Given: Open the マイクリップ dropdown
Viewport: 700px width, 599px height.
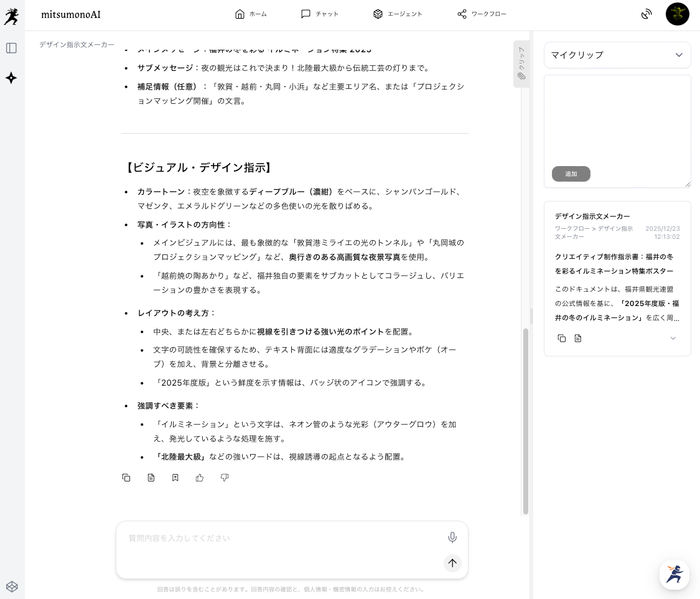Looking at the screenshot, I should pos(617,55).
